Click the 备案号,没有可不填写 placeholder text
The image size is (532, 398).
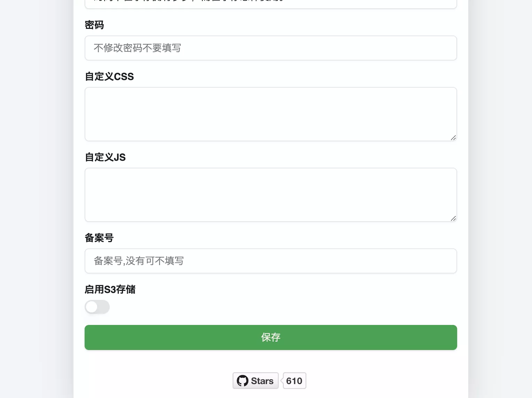pos(139,261)
